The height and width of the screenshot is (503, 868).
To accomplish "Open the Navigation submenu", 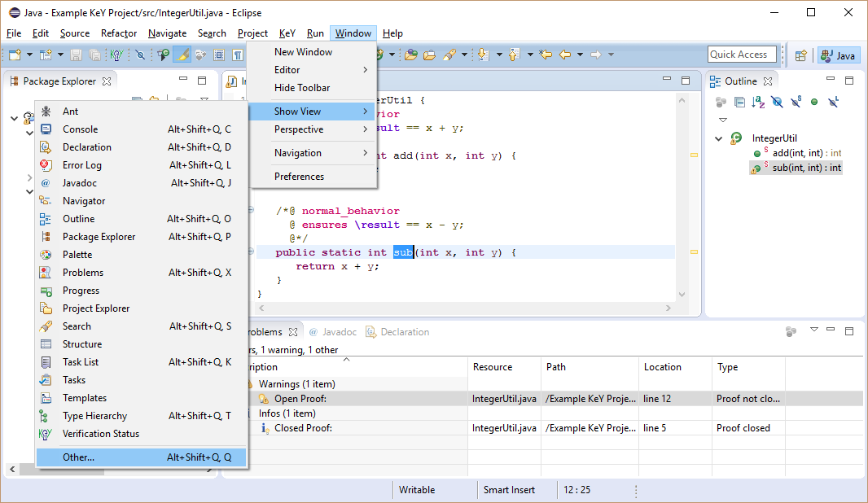I will point(313,153).
